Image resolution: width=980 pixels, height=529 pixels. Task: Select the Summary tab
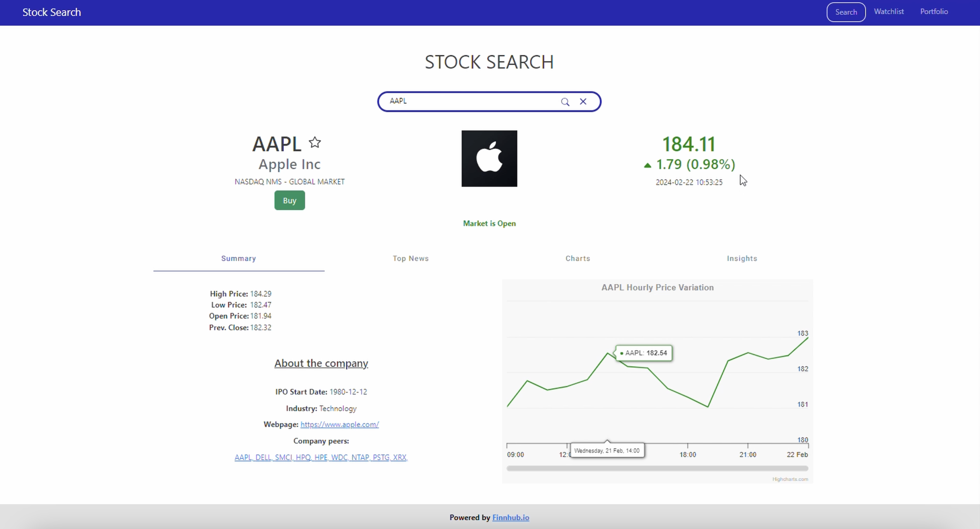pos(239,258)
